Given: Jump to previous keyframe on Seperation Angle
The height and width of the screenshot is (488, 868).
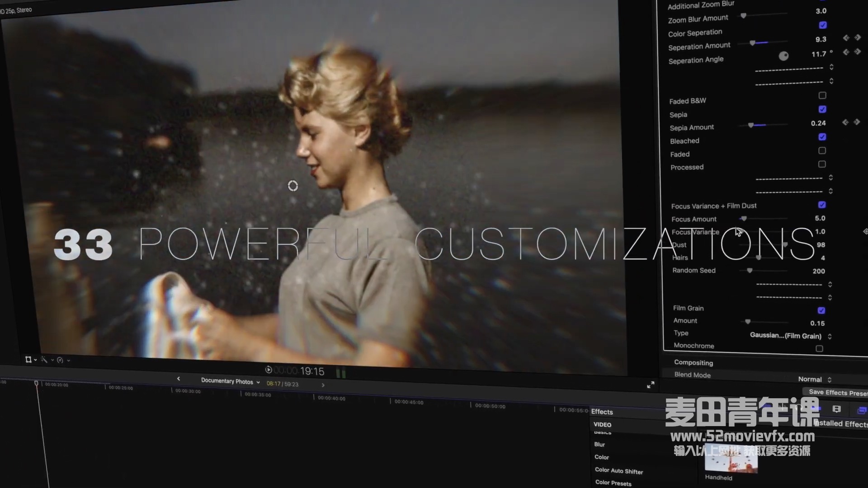Looking at the screenshot, I should coord(846,52).
